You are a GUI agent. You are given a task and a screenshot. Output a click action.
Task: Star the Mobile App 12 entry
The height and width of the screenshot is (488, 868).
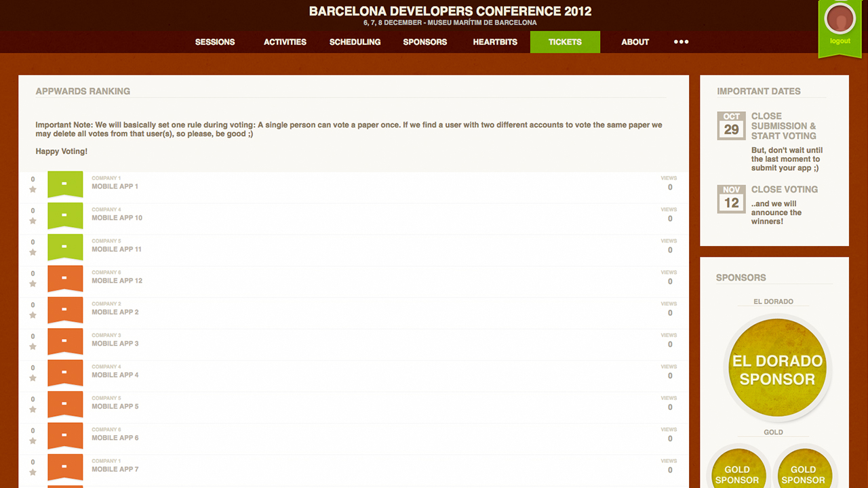33,284
